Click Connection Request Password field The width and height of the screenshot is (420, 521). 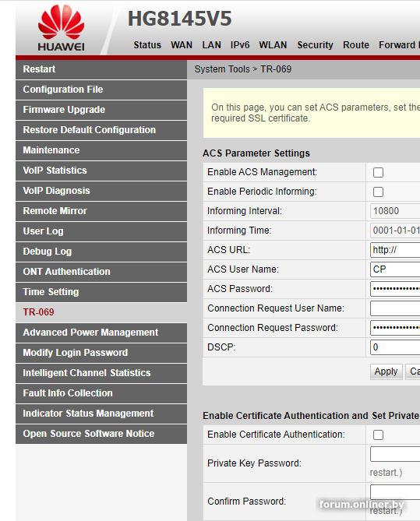point(395,328)
